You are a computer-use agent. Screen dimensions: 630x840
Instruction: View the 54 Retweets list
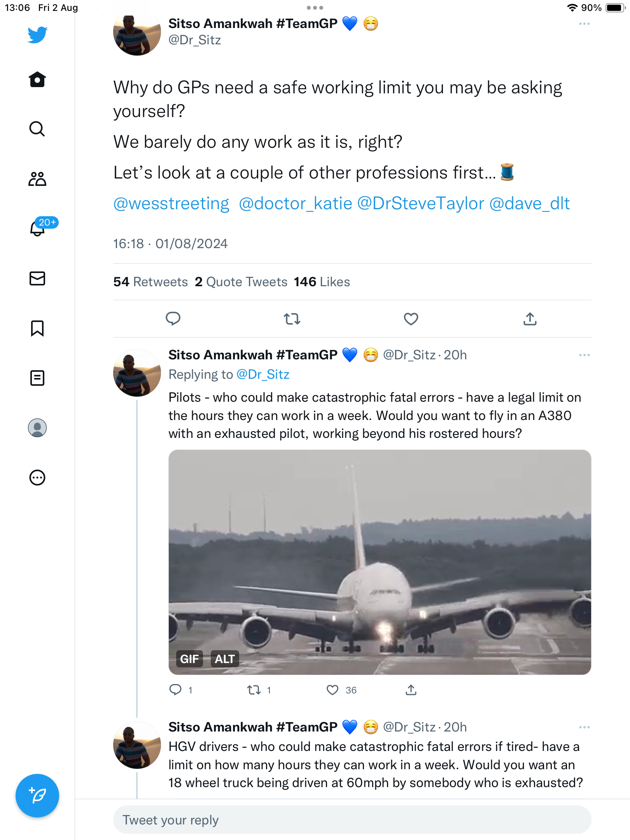tap(150, 282)
